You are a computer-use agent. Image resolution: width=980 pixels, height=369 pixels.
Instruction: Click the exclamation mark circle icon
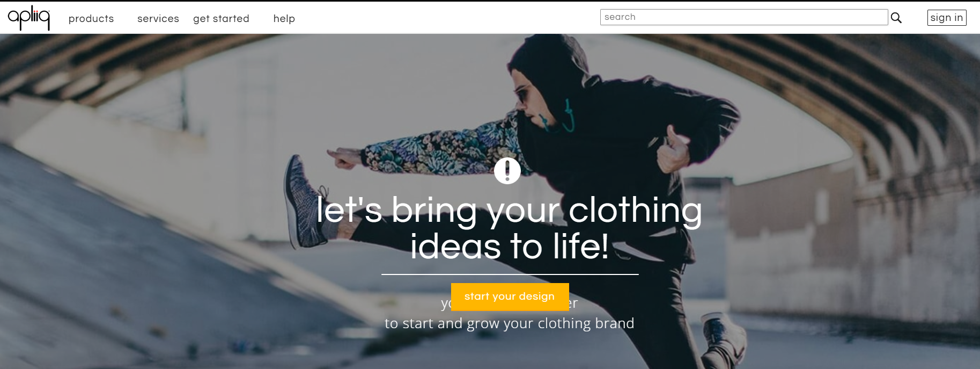pyautogui.click(x=507, y=171)
